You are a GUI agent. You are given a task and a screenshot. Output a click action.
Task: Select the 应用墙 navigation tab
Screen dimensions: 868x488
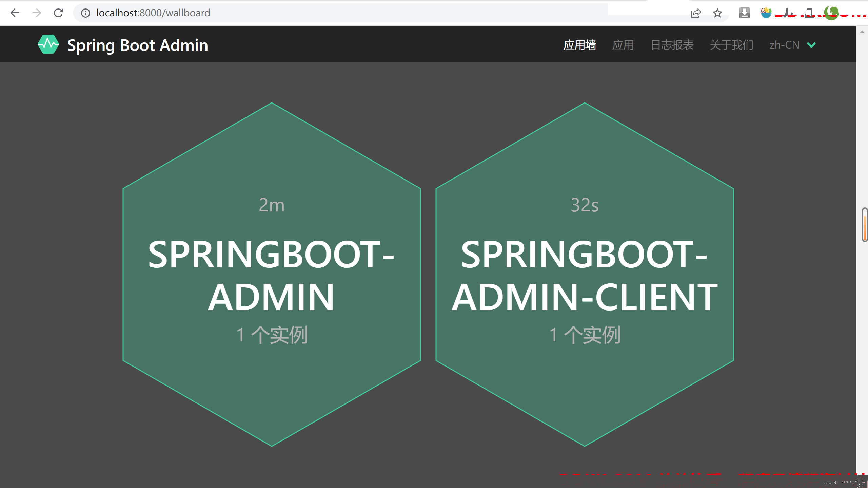tap(579, 45)
